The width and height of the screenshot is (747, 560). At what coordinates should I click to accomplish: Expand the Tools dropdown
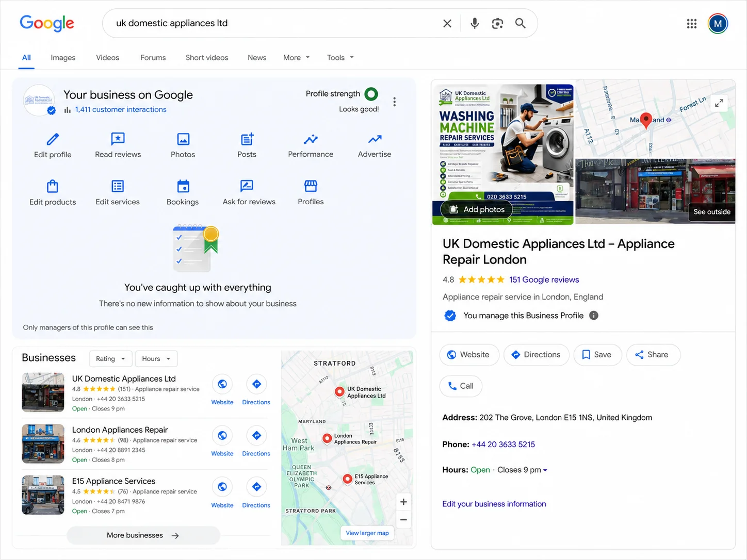click(340, 58)
